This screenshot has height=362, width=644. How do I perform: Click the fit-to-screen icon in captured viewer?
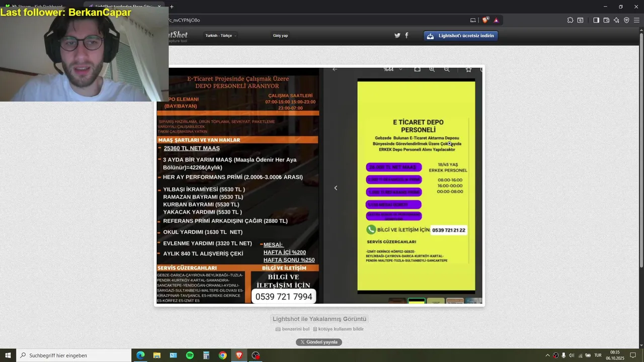tap(417, 69)
